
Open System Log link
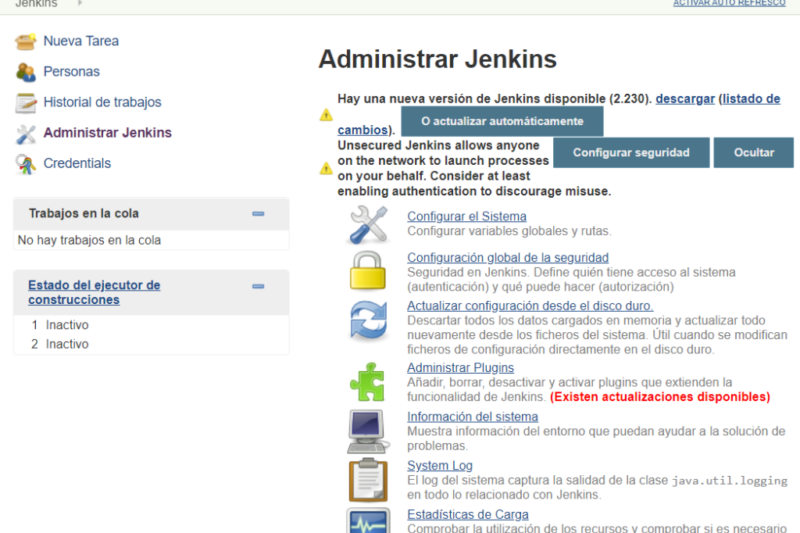pyautogui.click(x=440, y=466)
